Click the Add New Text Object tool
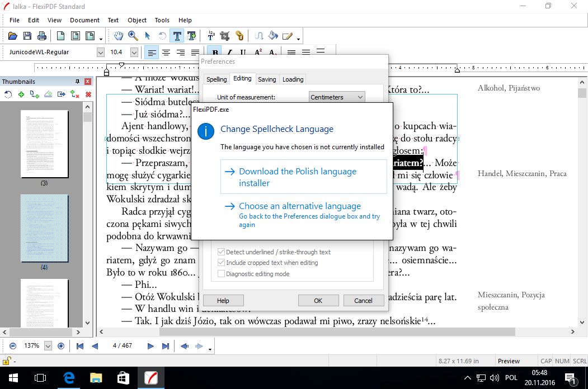Image resolution: width=588 pixels, height=389 pixels. pos(192,35)
